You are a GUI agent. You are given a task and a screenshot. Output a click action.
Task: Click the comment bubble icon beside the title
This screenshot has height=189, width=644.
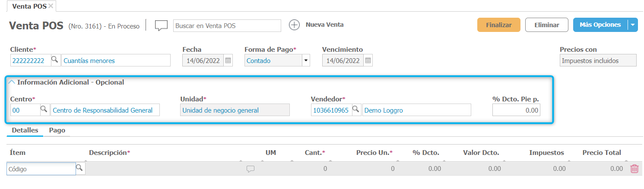[161, 25]
